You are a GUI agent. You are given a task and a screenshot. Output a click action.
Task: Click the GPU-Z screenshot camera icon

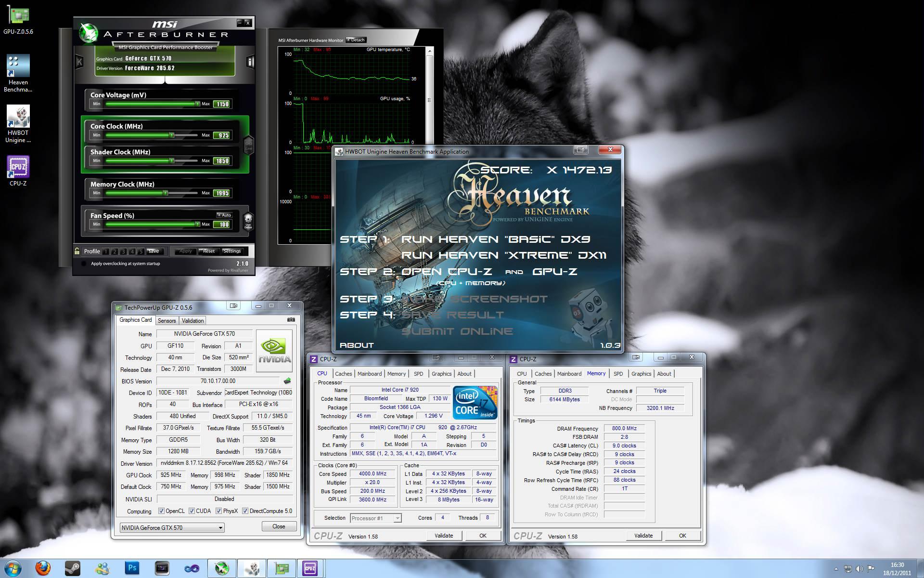tap(291, 320)
